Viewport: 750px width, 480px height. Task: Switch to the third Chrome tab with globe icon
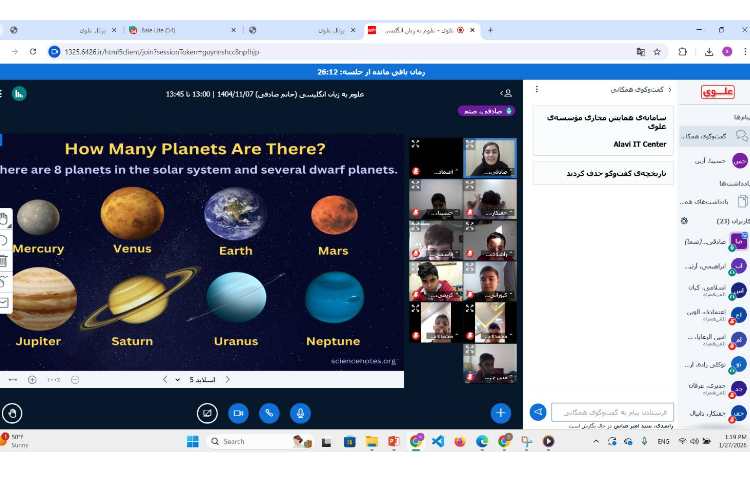click(301, 30)
